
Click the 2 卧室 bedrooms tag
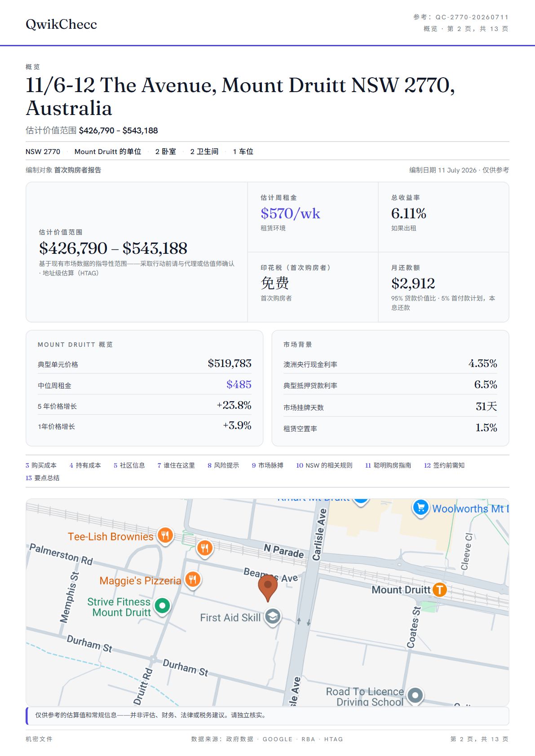tap(166, 152)
